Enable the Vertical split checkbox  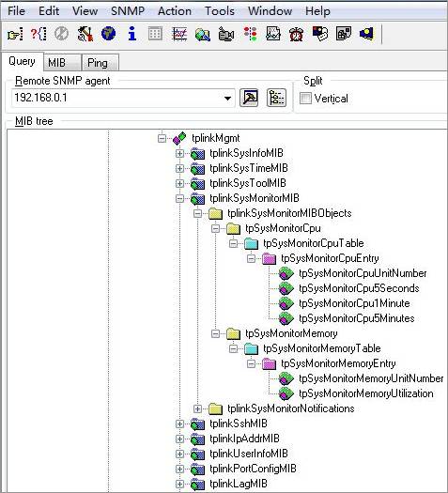coord(305,98)
